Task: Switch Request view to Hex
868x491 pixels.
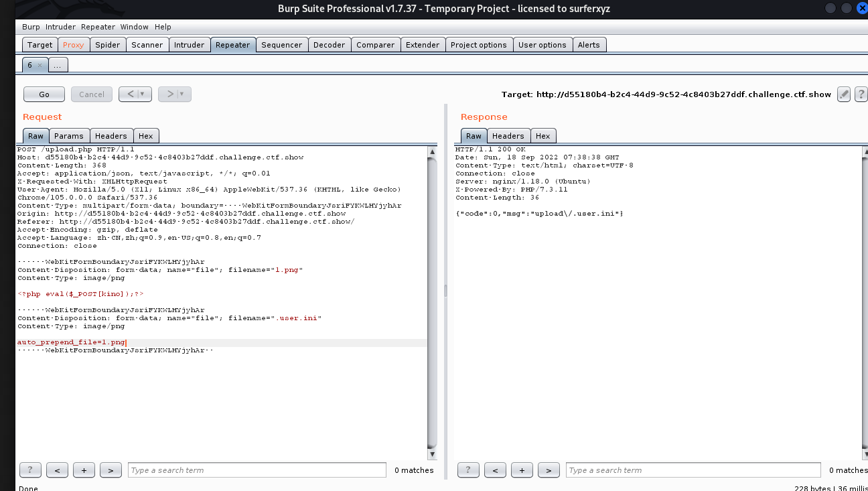Action: coord(146,136)
